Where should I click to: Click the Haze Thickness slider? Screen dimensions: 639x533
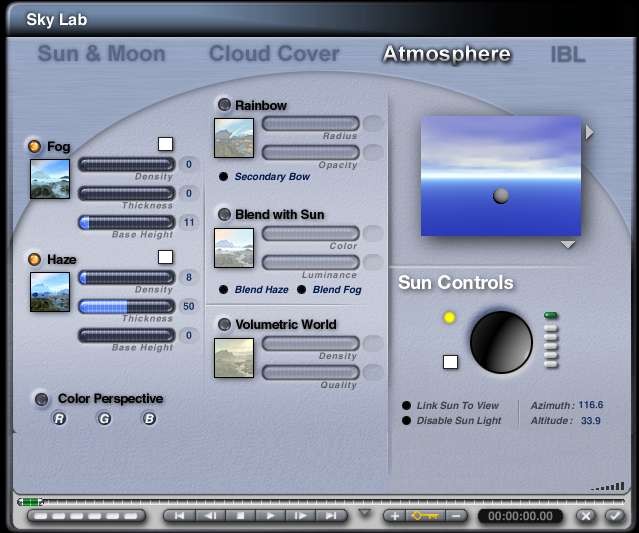pyautogui.click(x=126, y=306)
